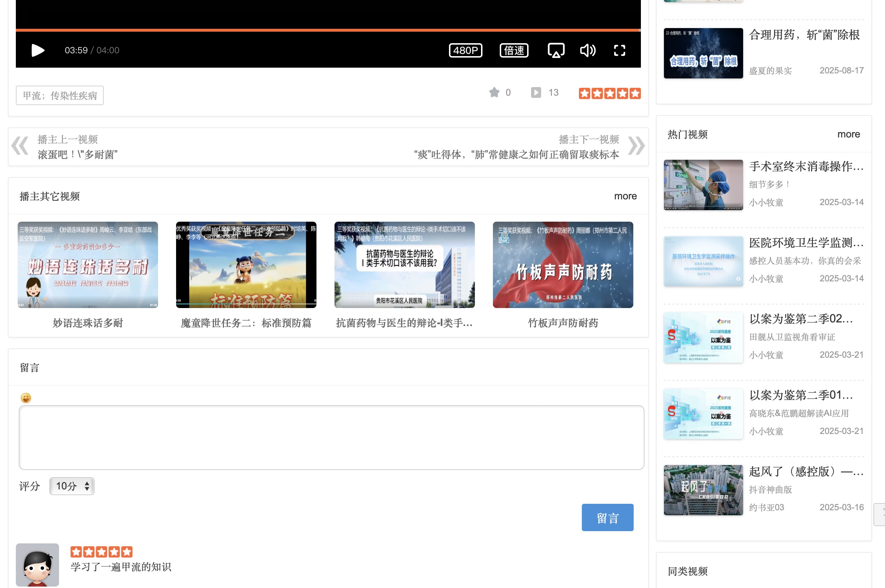
Task: Click the screen cast icon
Action: 556,50
